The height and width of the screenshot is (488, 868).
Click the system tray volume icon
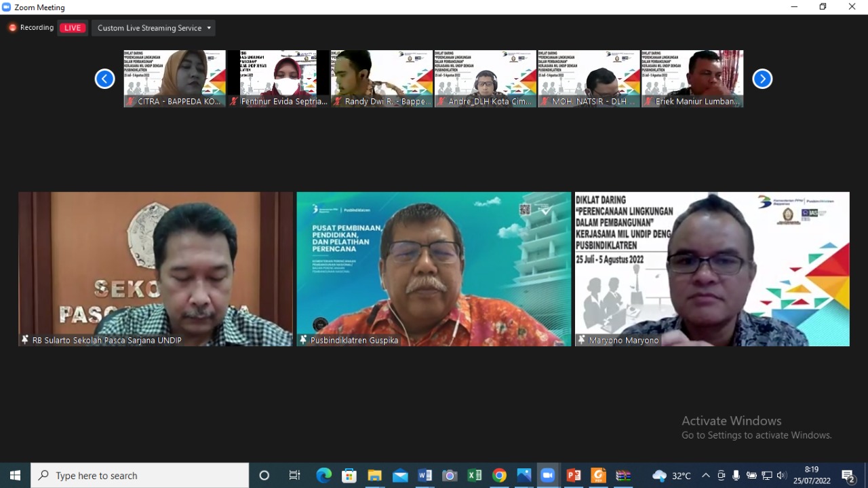[782, 476]
